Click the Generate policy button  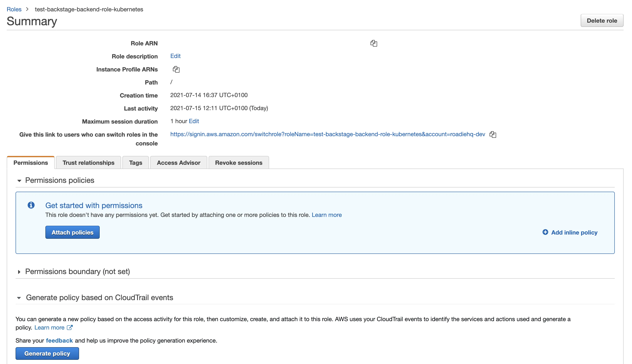47,353
